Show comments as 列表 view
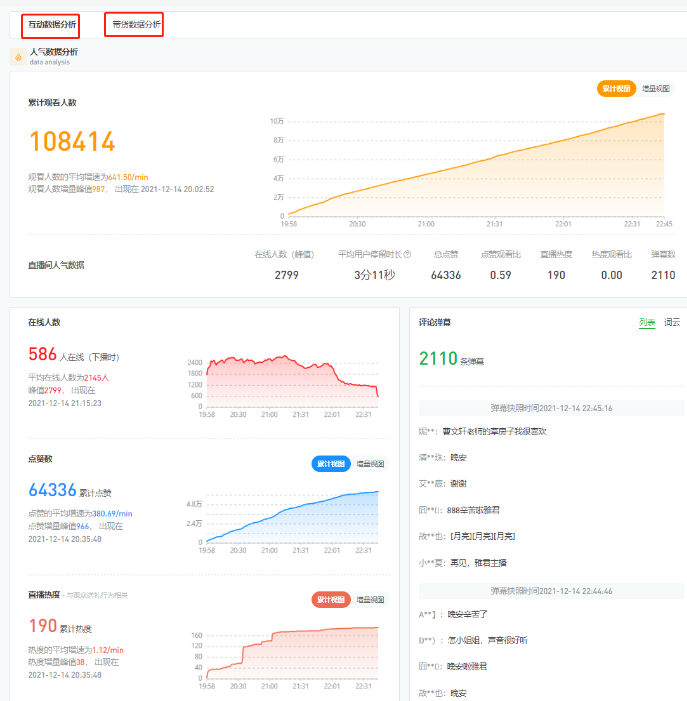 (x=647, y=322)
